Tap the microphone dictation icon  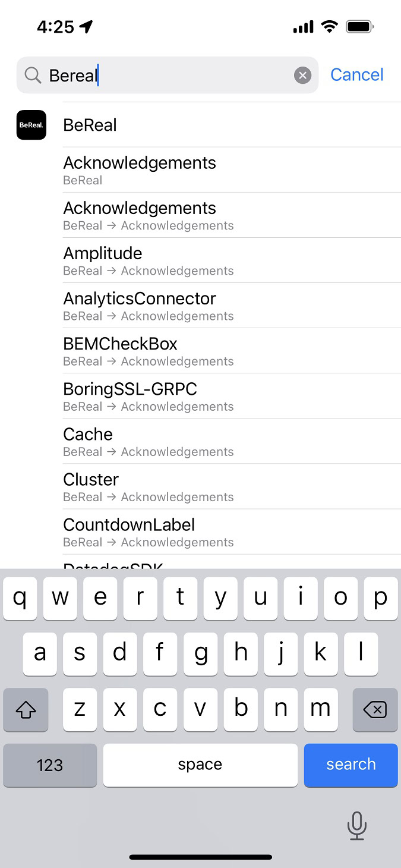point(356,826)
